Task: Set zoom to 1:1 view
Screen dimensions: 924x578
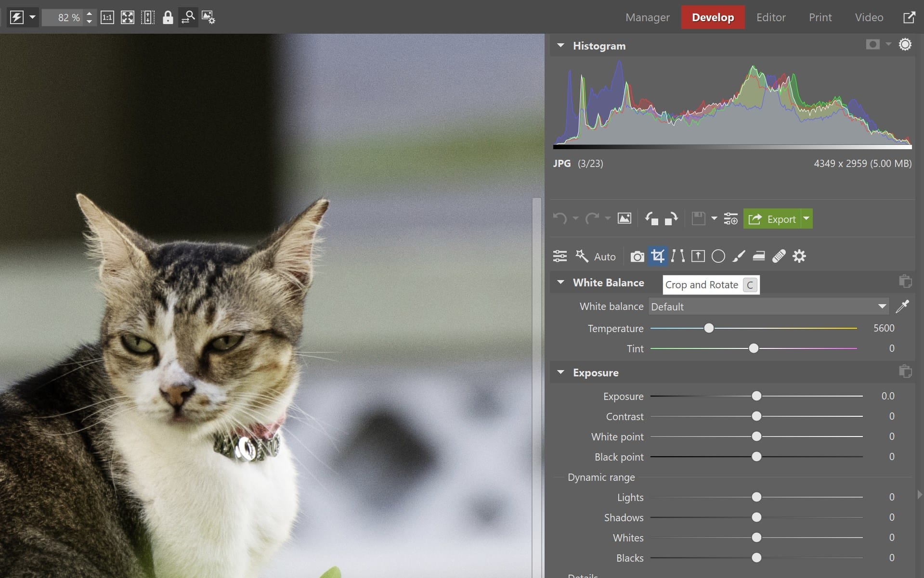Action: [x=107, y=18]
